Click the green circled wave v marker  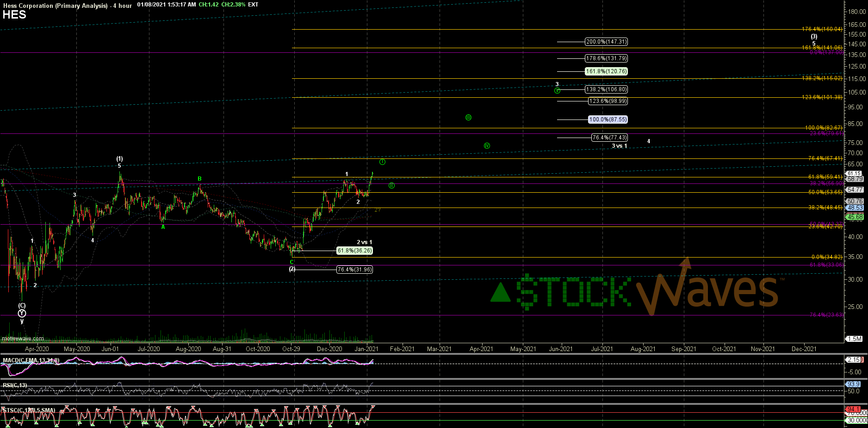pos(558,90)
